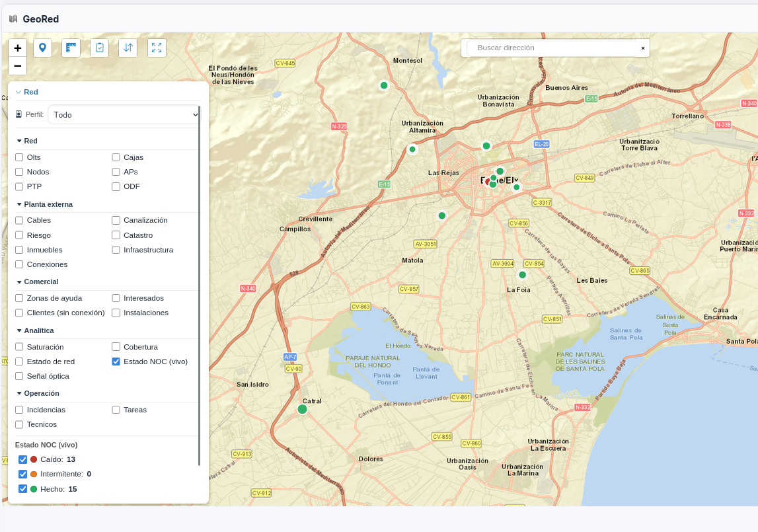Click green marker near Urbanización Altamira
Screen dimensions: 758x532
click(x=412, y=149)
